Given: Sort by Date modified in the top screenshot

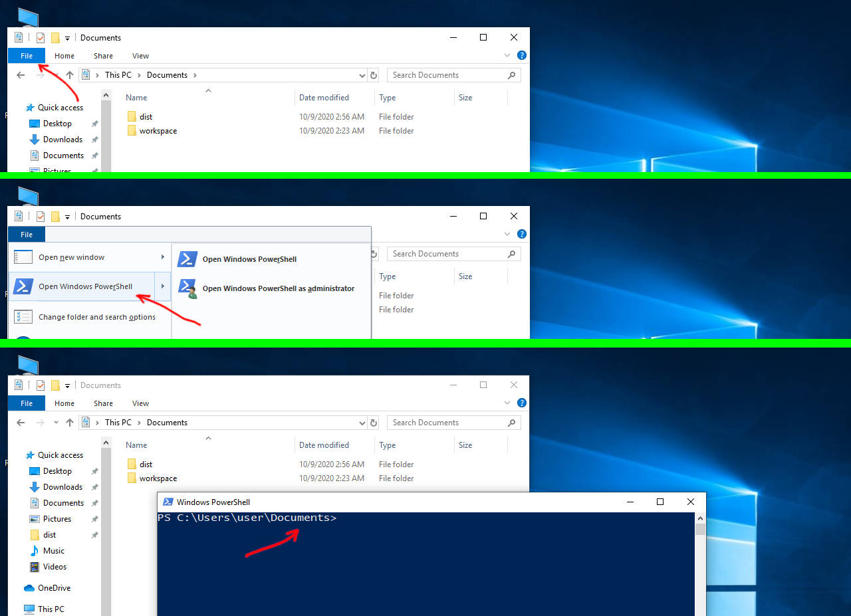Looking at the screenshot, I should pos(324,98).
